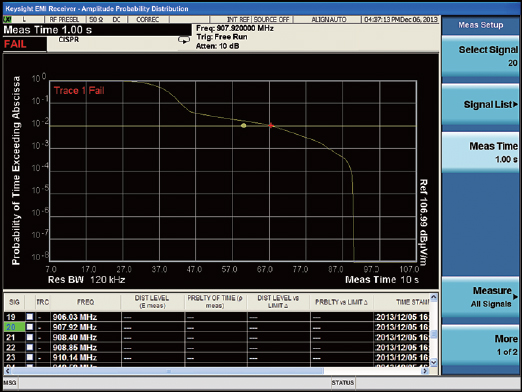Click the STATUS field in bottom bar
Viewport: 522px width, 392px height.
pyautogui.click(x=343, y=383)
